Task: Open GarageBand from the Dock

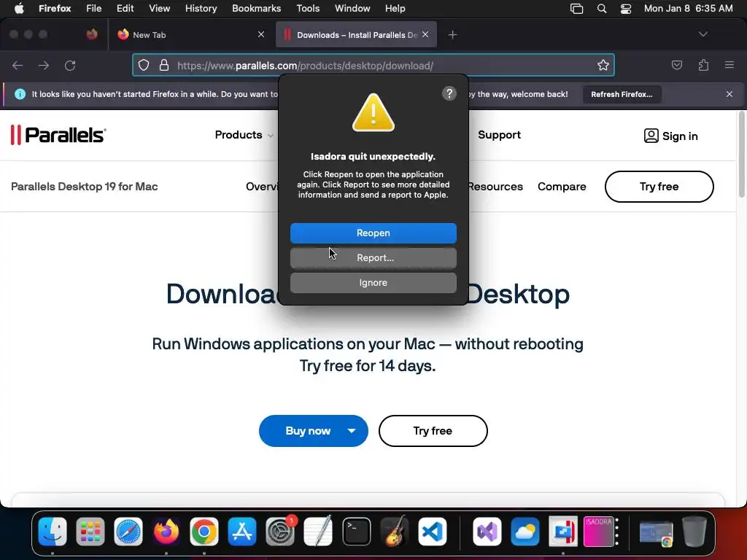Action: [395, 532]
